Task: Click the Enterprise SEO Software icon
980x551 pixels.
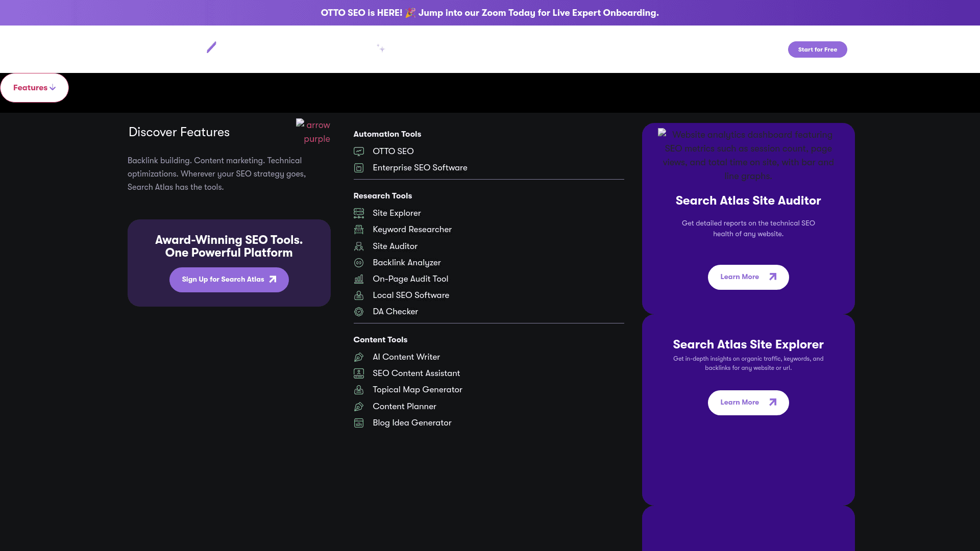Action: [359, 168]
